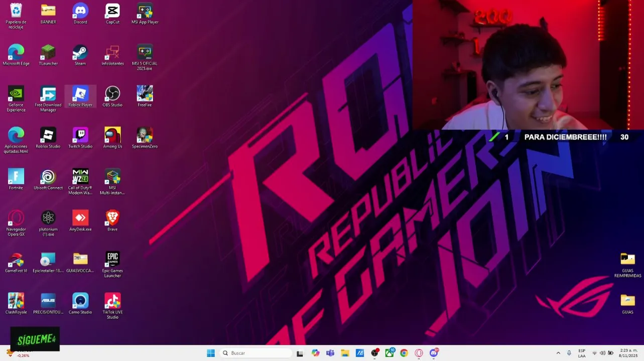Open ClashRoyale desktop shortcut
644x361 pixels.
click(x=16, y=304)
